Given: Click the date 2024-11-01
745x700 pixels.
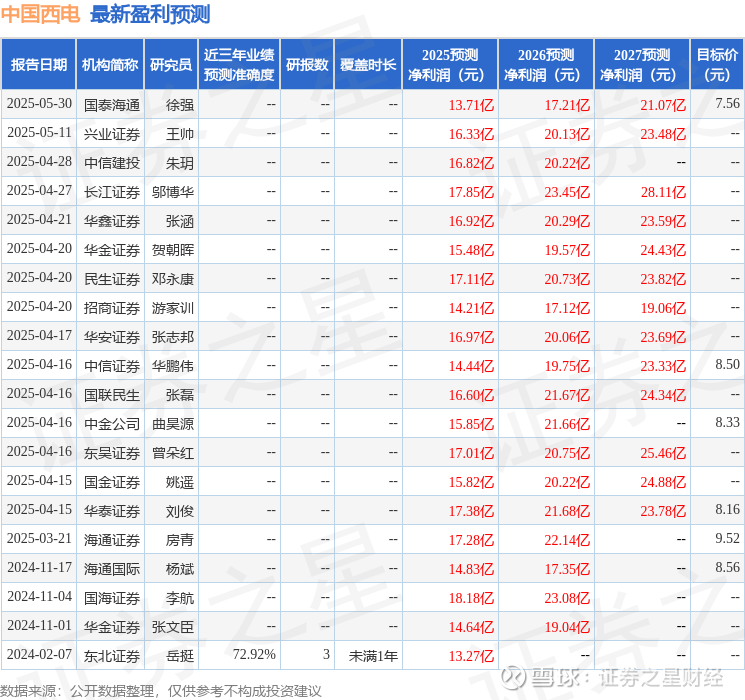Looking at the screenshot, I should (39, 625).
